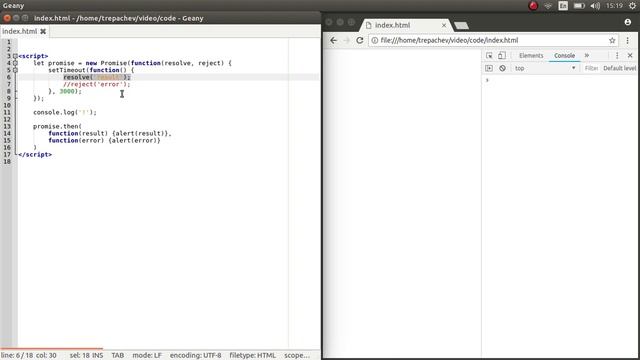Screen dimensions: 640x360
Task: Click 'scope...' in Geany status bar
Action: click(297, 355)
